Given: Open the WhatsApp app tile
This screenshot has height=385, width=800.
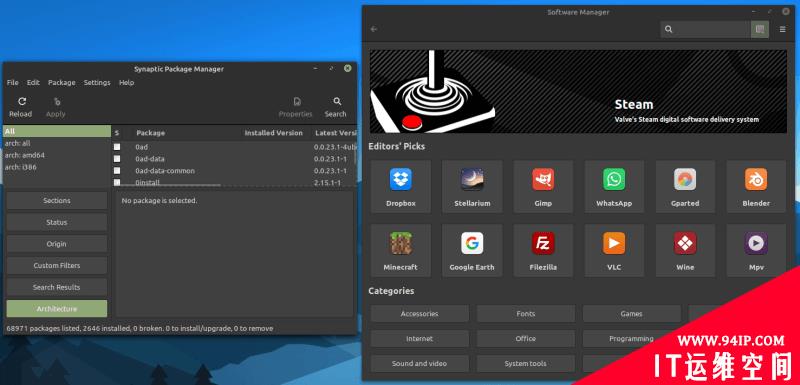Looking at the screenshot, I should (x=614, y=186).
